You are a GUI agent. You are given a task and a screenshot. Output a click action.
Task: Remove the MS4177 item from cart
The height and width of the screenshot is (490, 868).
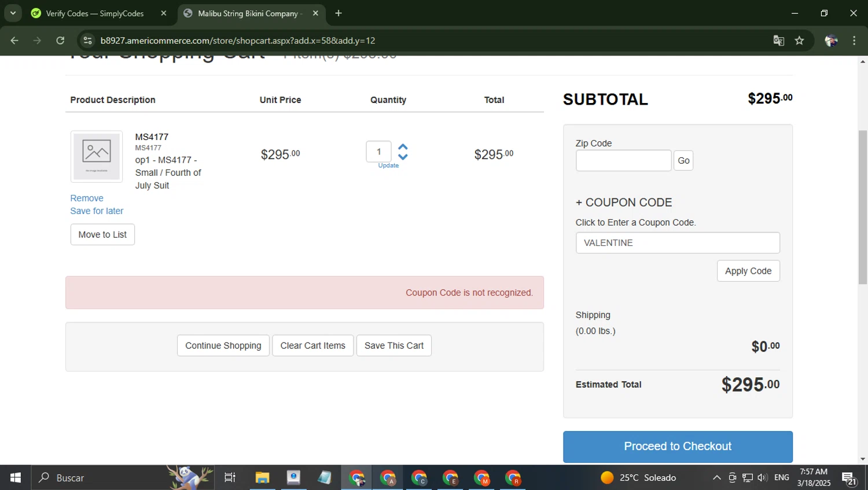point(87,198)
